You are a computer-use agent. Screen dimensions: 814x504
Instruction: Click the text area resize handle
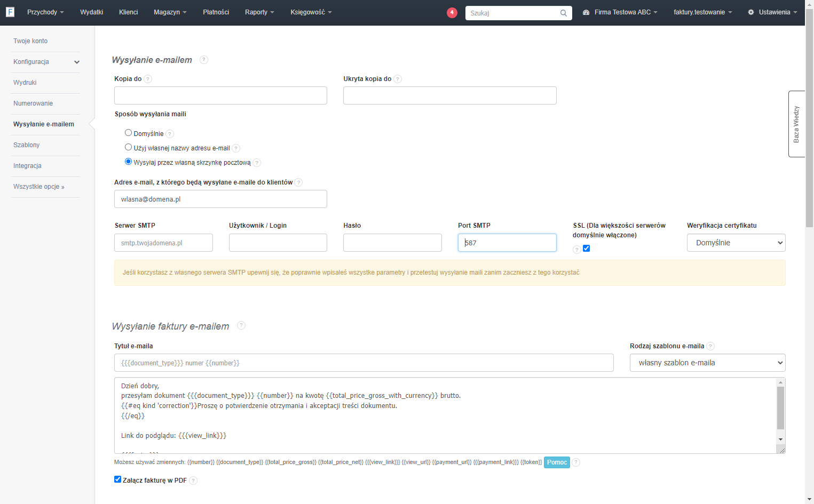click(782, 450)
